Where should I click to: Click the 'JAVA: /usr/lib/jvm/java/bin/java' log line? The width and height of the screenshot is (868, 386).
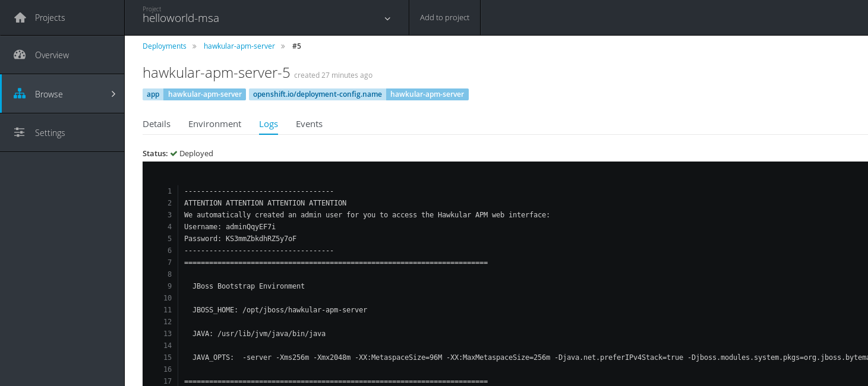pos(259,334)
